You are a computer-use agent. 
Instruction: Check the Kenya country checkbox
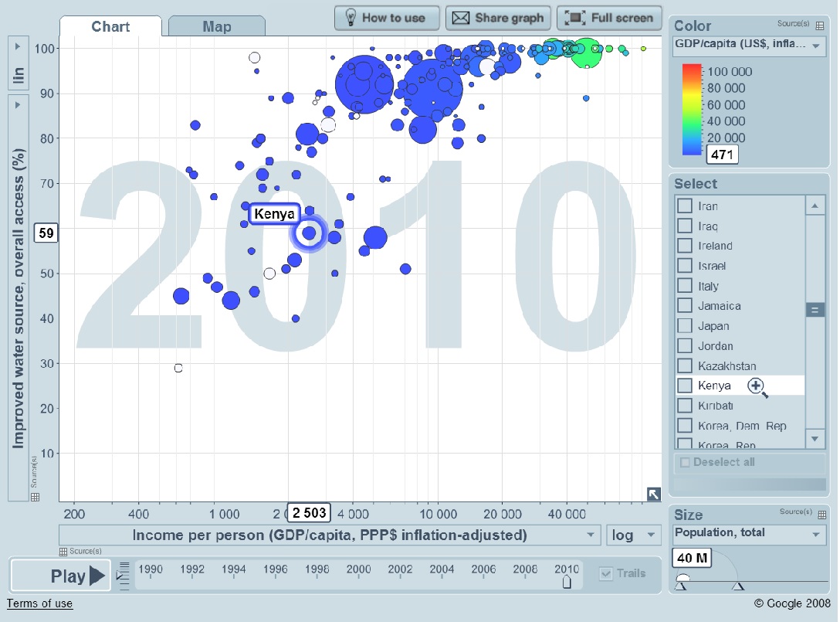coord(684,386)
